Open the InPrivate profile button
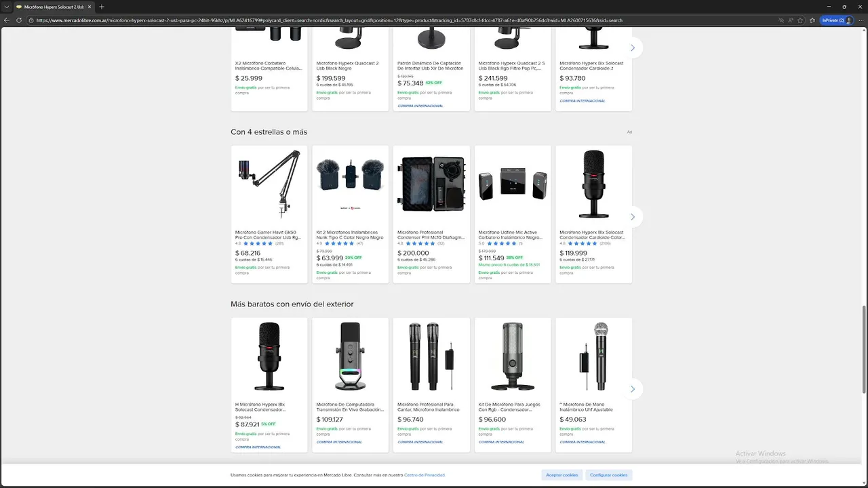868x488 pixels. pyautogui.click(x=837, y=20)
